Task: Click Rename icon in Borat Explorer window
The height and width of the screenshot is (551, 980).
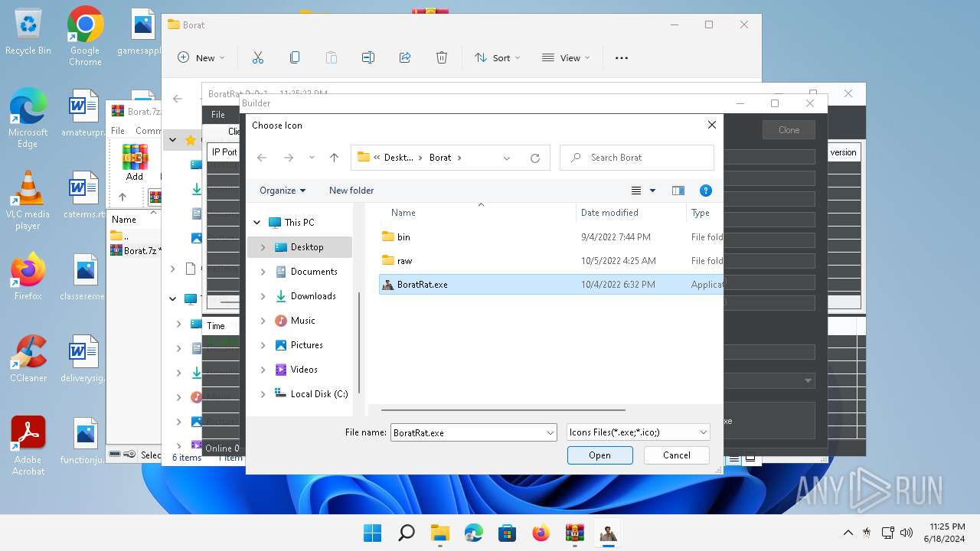Action: click(x=368, y=57)
